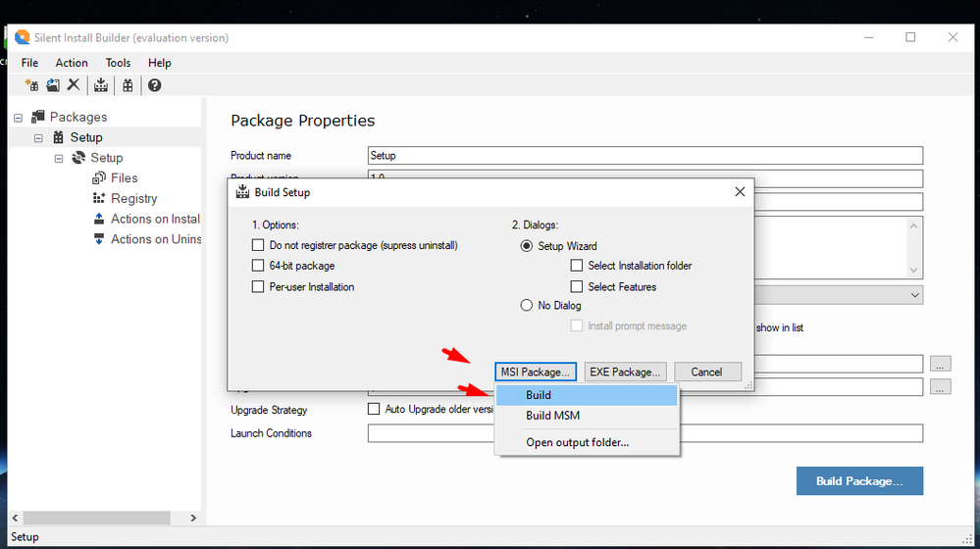Viewport: 980px width, 549px height.
Task: Open the combo box dropdown arrow behind dialog
Action: (914, 295)
